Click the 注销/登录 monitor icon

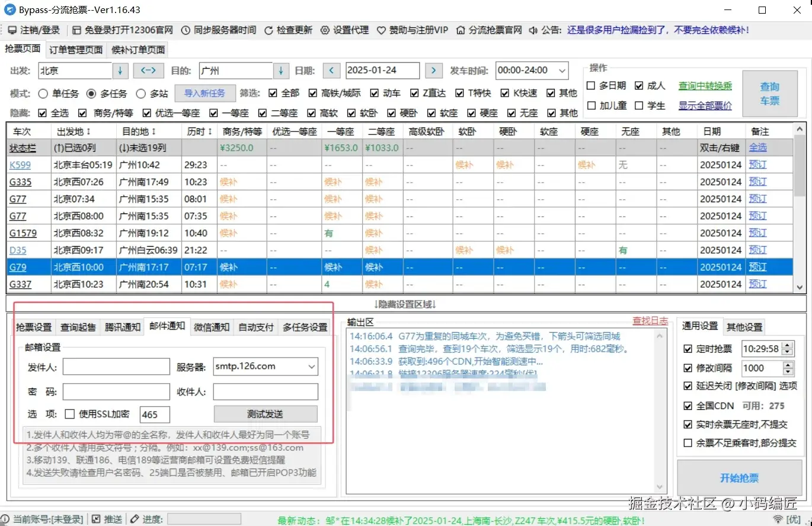click(12, 30)
